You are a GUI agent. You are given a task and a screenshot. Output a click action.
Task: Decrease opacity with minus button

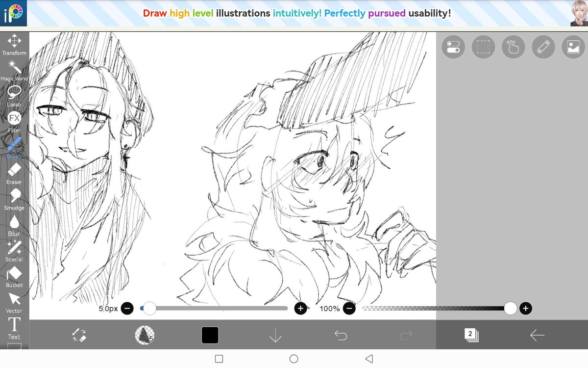(349, 308)
